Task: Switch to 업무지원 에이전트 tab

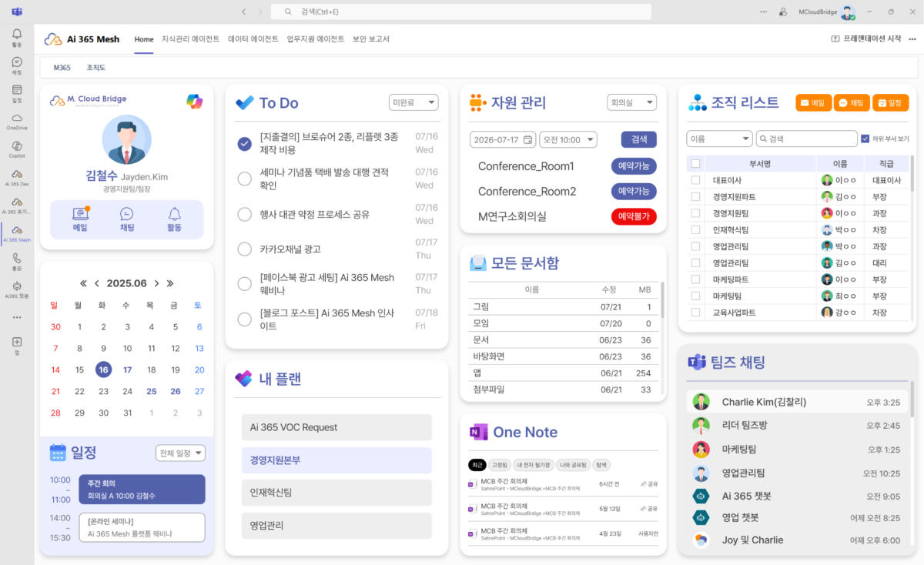Action: tap(316, 38)
